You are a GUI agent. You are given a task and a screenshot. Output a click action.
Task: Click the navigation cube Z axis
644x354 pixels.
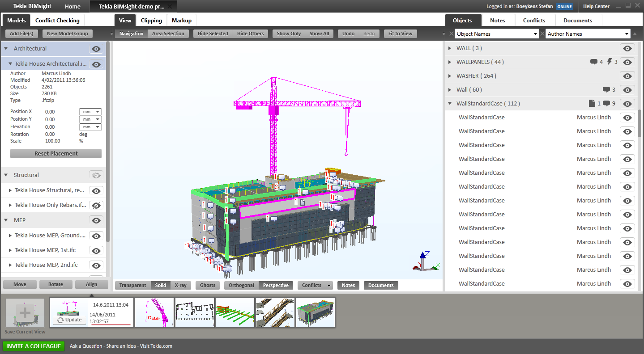422,256
